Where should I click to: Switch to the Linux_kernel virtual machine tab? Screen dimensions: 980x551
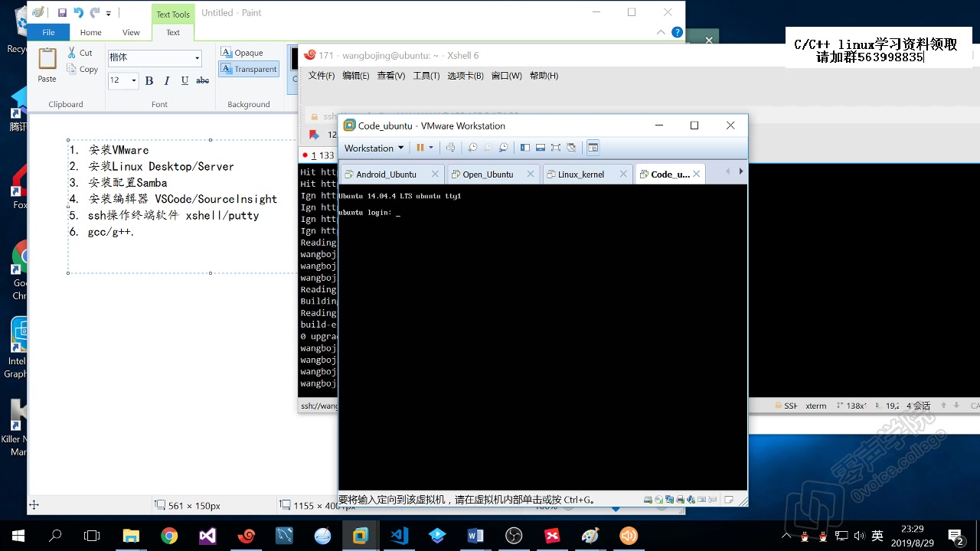582,174
